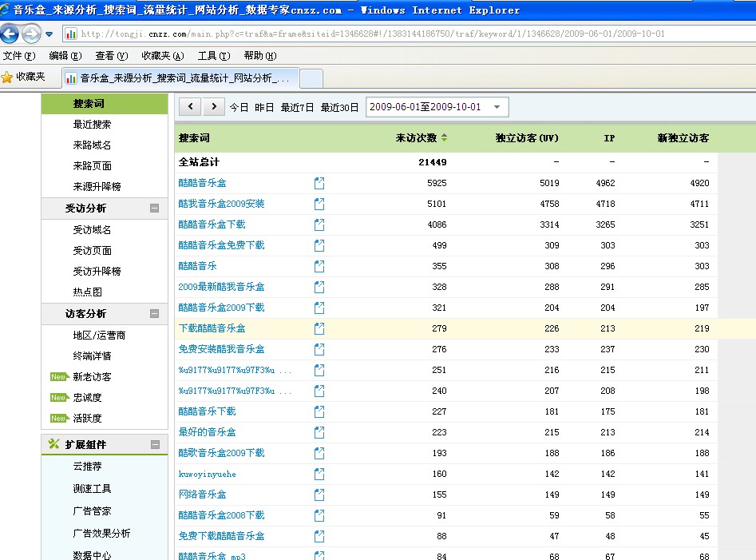Open 热点图 in the sidebar
This screenshot has width=756, height=560.
[x=87, y=292]
